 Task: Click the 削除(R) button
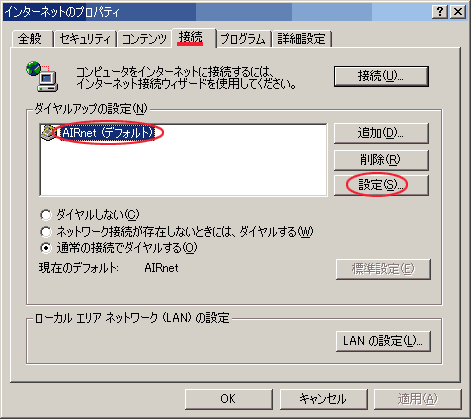(381, 160)
